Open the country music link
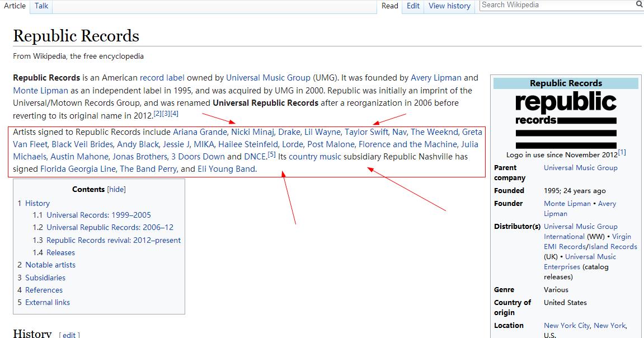The width and height of the screenshot is (644, 338). point(315,157)
